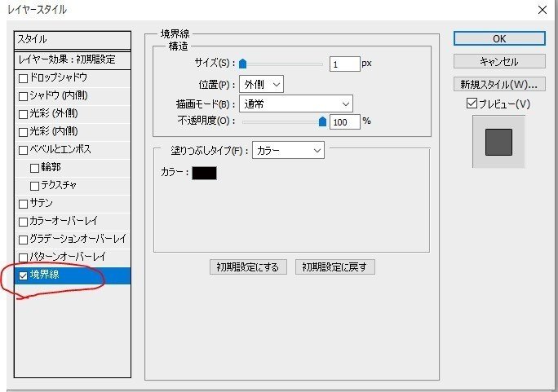Screen dimensions: 558x392
Task: Select the スタイル header in the list
Action: [73, 40]
